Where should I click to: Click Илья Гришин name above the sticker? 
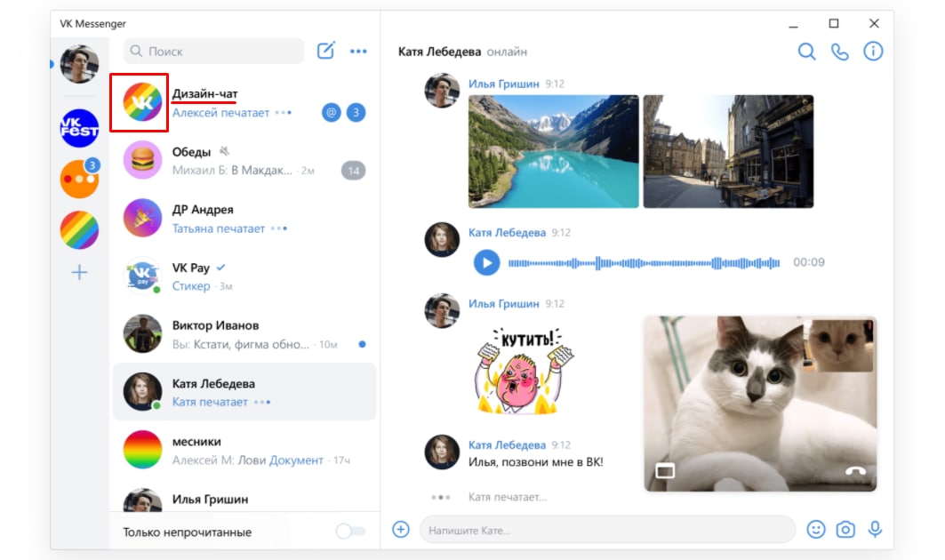click(x=504, y=304)
